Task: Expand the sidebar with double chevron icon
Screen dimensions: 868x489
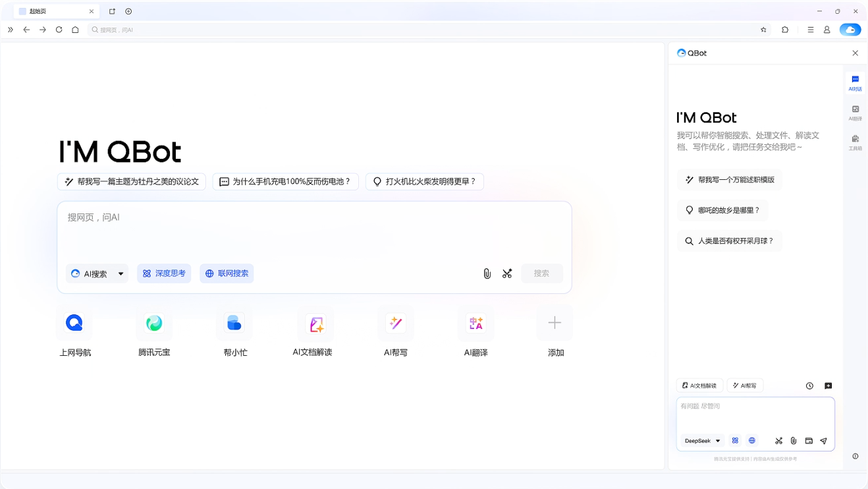Action: 11,30
